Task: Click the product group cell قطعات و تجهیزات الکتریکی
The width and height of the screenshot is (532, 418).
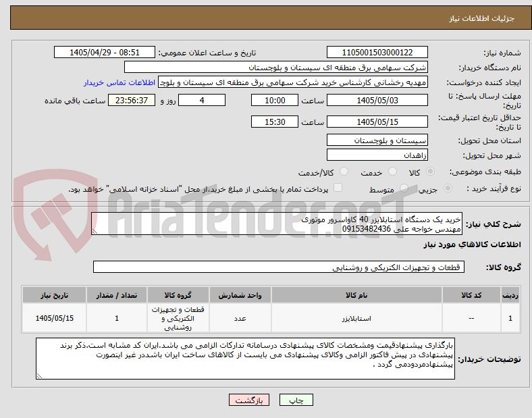Action: tap(178, 318)
